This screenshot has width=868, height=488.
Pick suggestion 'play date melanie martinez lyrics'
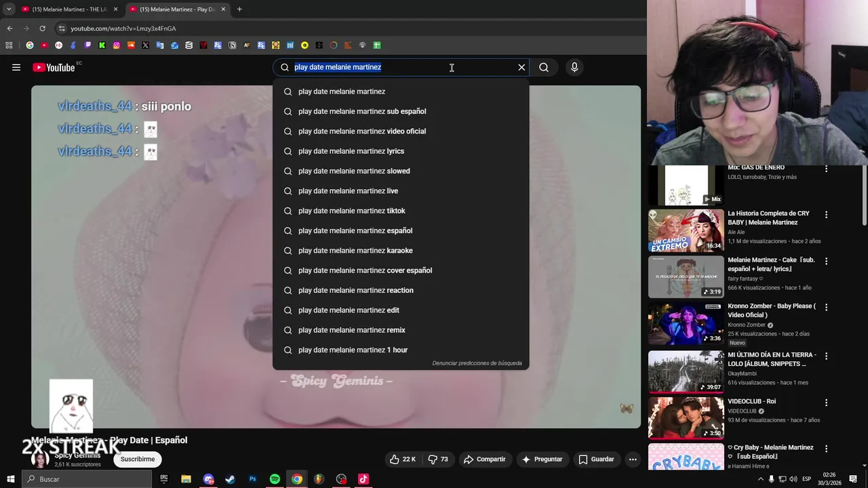tap(401, 151)
